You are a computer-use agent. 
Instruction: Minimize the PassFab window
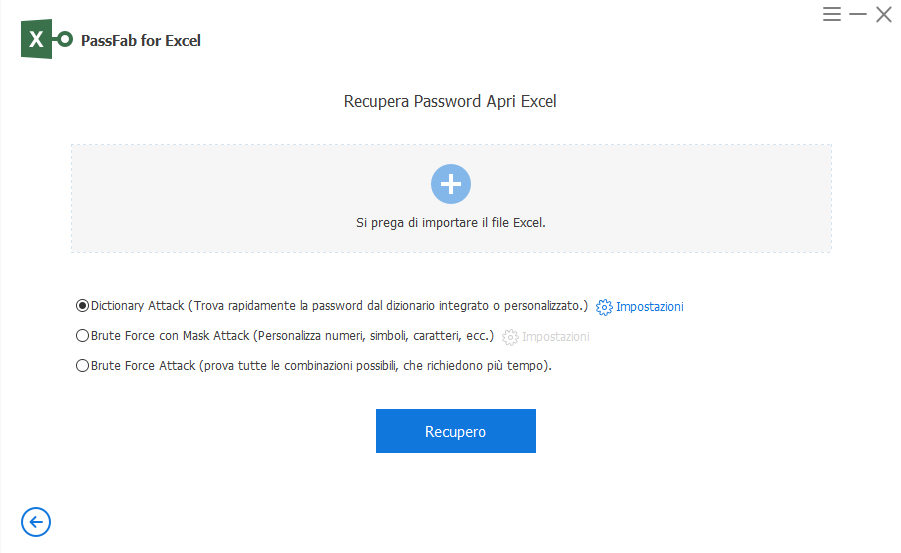858,14
